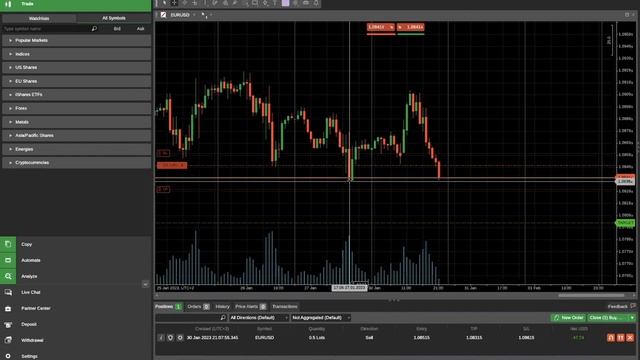Collapse the left sidebar with arrow button
The width and height of the screenshot is (640, 360).
[146, 284]
